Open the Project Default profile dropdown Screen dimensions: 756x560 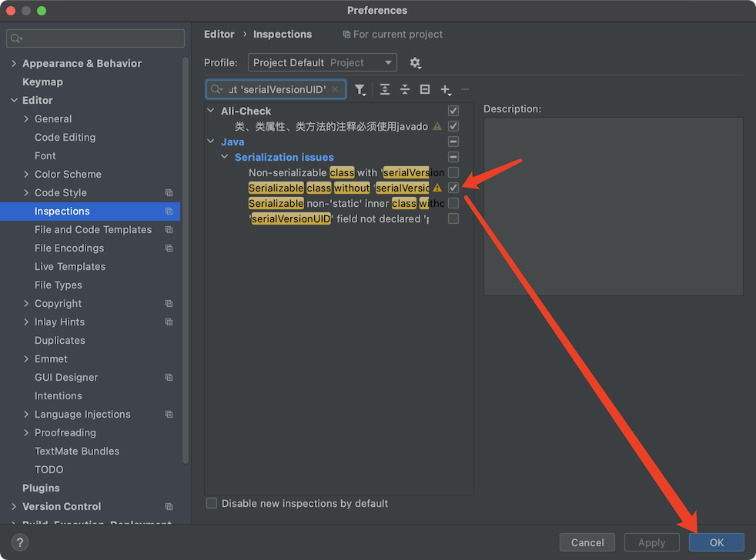[x=323, y=63]
